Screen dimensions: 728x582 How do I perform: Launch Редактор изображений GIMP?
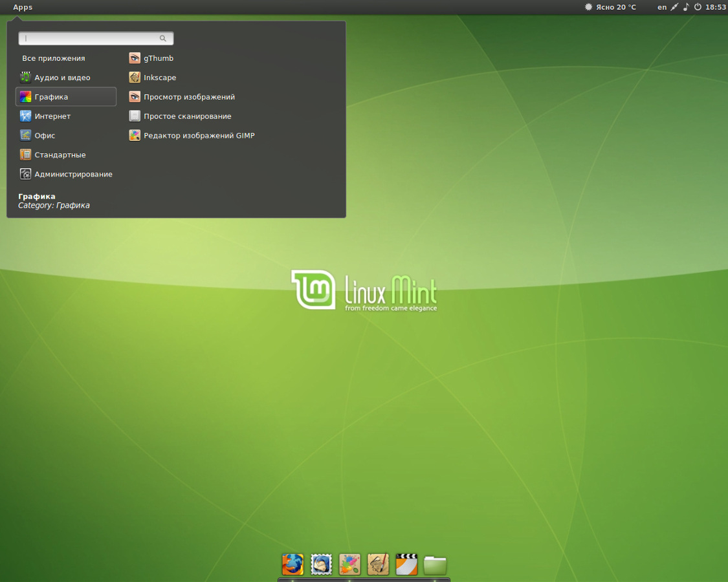192,136
